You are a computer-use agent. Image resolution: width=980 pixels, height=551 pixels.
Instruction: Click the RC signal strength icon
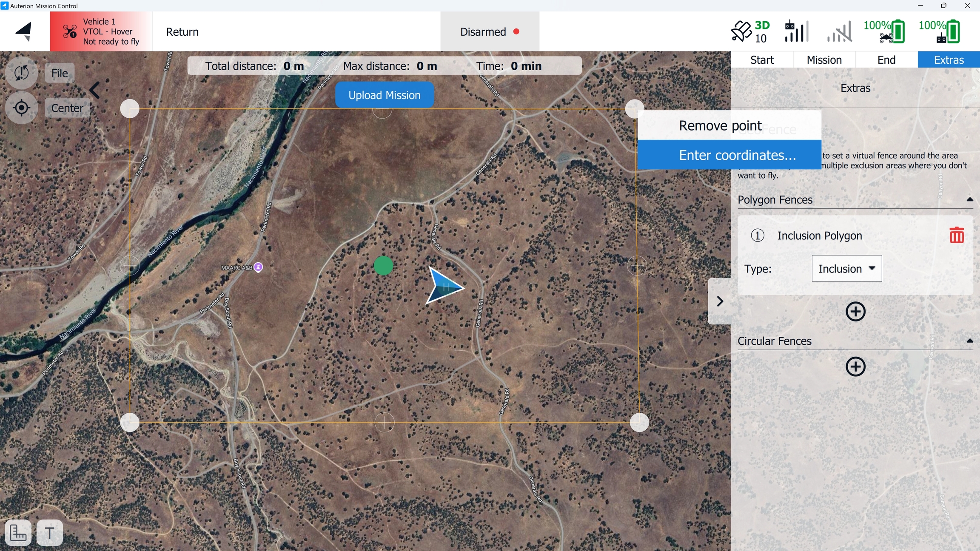tap(796, 31)
